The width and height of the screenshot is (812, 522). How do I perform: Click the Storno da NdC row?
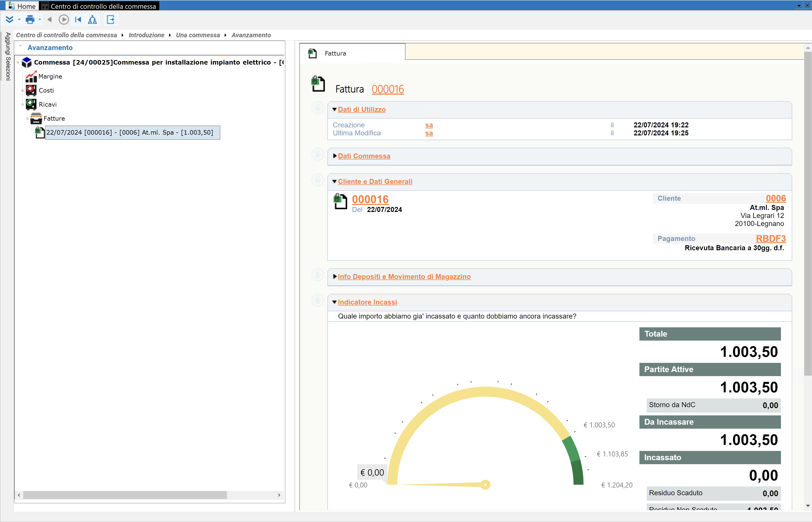pyautogui.click(x=714, y=405)
